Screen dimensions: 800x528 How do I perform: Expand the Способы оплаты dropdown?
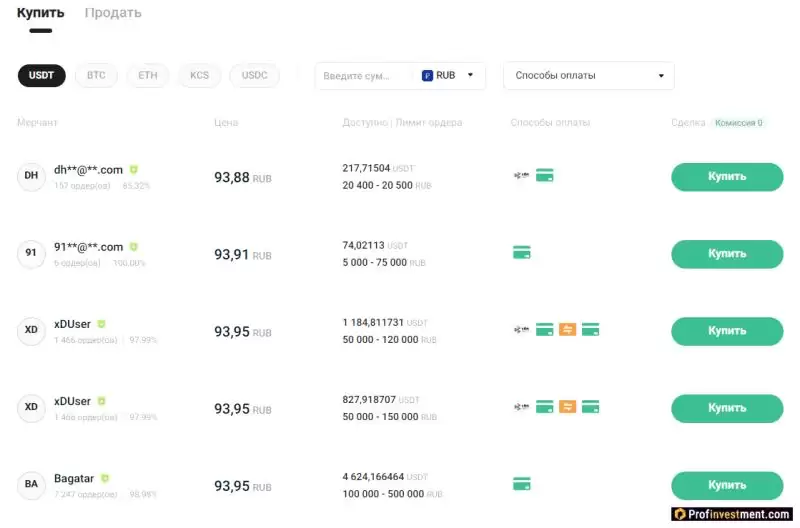pos(588,76)
